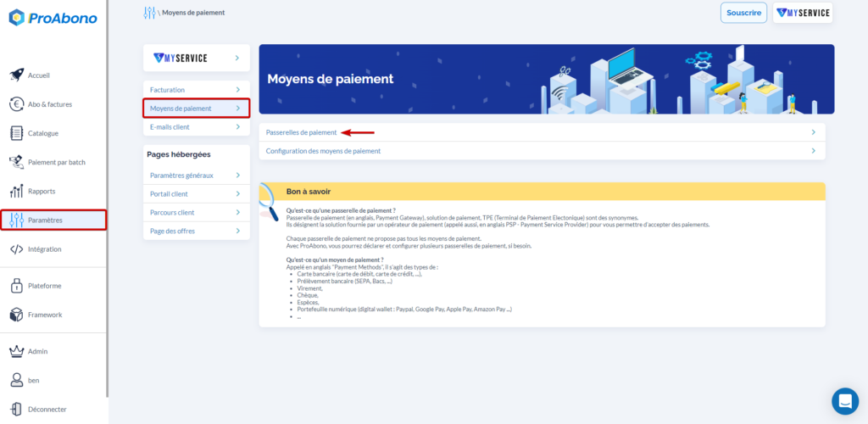Expand Passerelles de paiement row chevron

click(x=813, y=132)
